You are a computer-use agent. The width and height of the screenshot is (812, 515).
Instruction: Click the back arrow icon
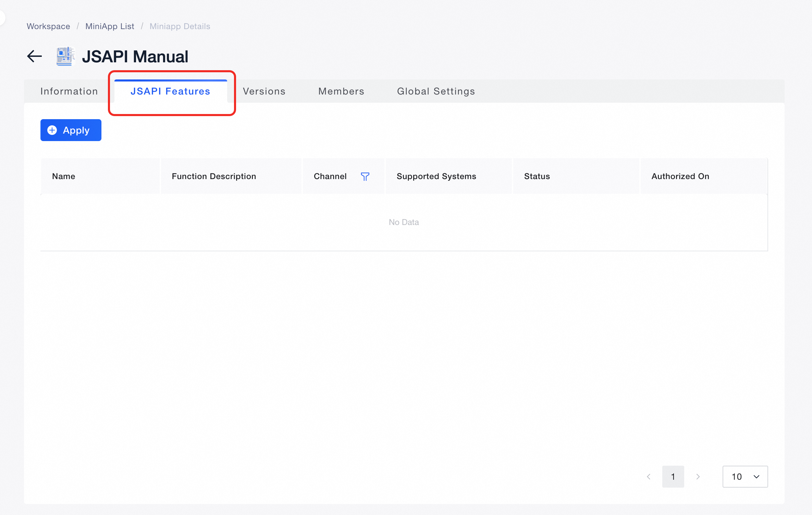click(x=35, y=56)
